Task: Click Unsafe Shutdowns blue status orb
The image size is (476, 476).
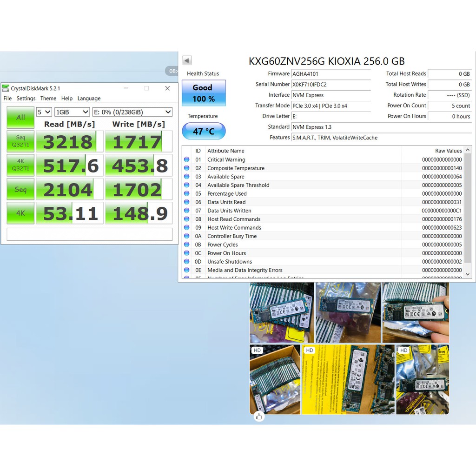Action: coord(186,262)
